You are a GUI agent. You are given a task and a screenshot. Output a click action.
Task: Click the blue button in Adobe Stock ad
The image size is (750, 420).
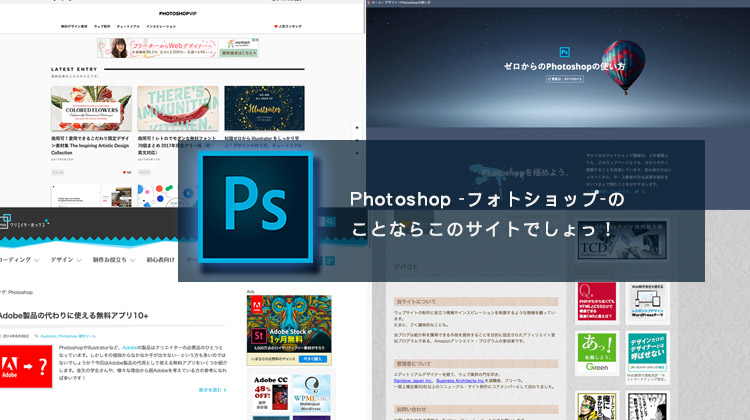(313, 359)
